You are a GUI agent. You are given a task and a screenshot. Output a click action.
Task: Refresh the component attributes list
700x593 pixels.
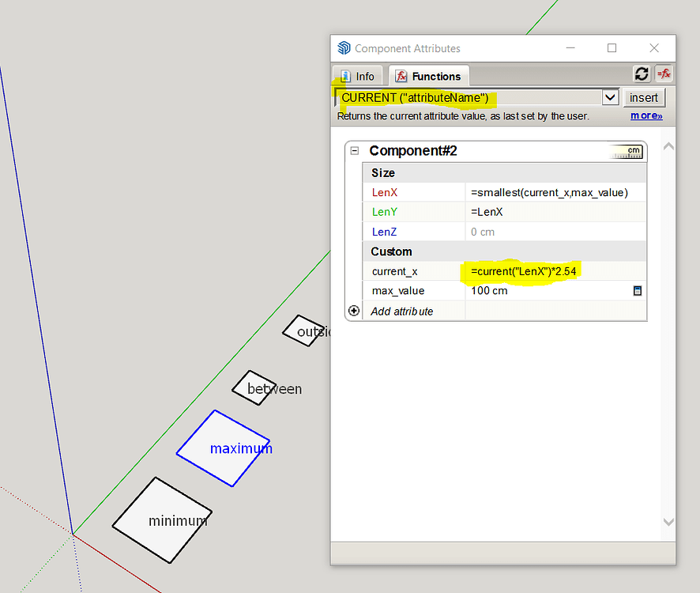coord(642,74)
